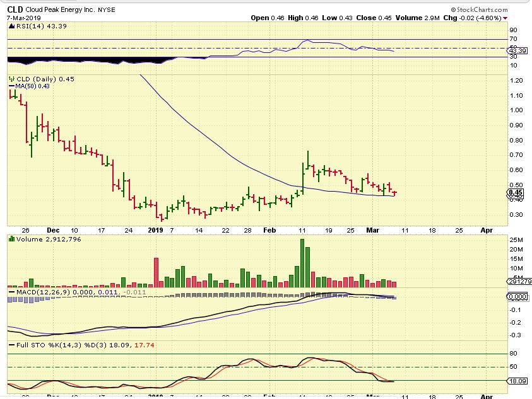Click the 2019 label on the date axis

(155, 230)
